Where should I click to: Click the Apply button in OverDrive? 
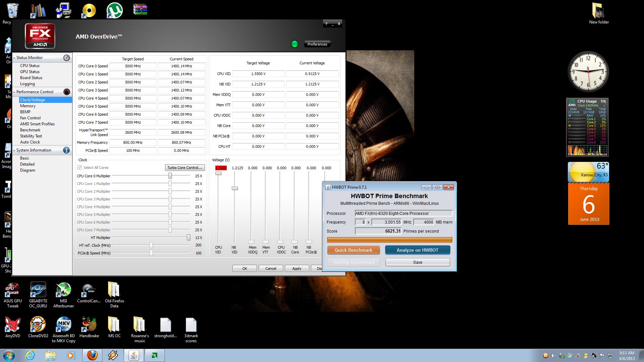297,268
